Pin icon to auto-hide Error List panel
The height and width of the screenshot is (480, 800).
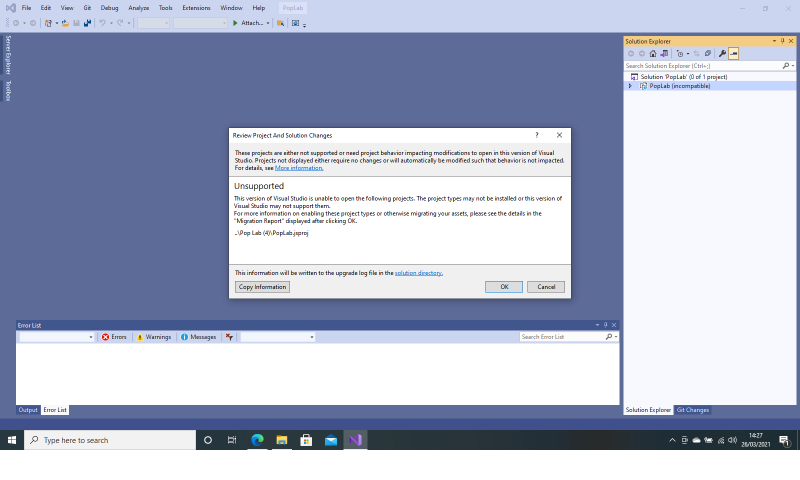coord(606,325)
